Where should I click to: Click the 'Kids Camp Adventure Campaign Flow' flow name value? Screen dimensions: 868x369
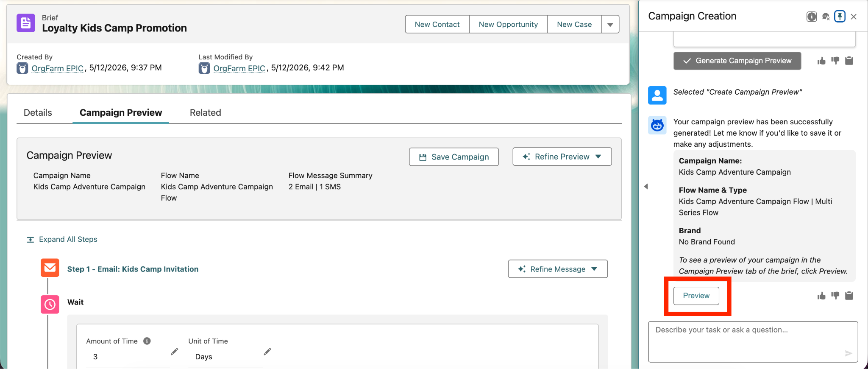click(x=217, y=193)
